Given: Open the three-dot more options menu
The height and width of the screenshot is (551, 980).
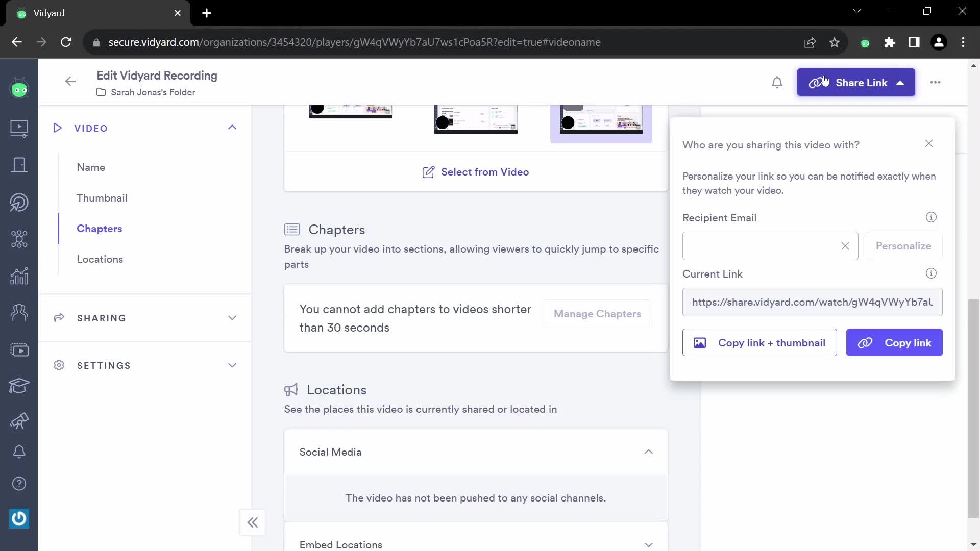Looking at the screenshot, I should click(935, 82).
